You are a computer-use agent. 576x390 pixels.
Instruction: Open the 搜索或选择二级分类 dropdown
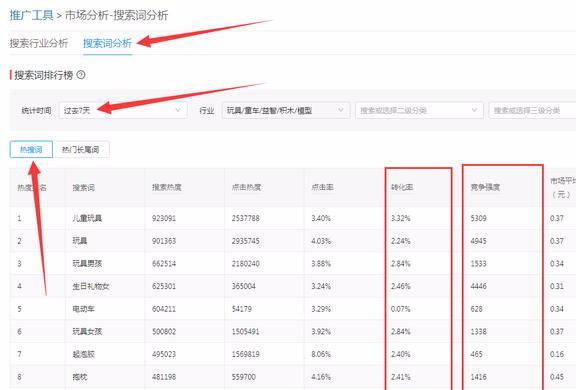coord(419,110)
